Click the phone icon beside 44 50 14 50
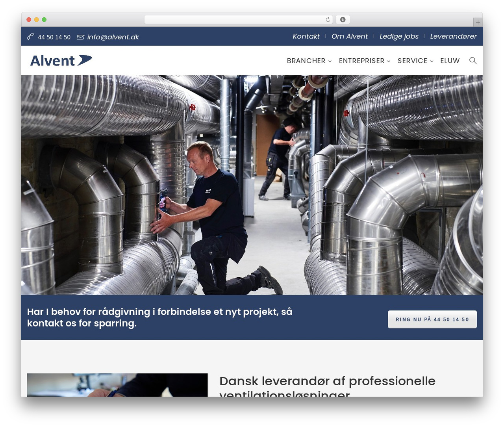504x427 pixels. coord(30,37)
